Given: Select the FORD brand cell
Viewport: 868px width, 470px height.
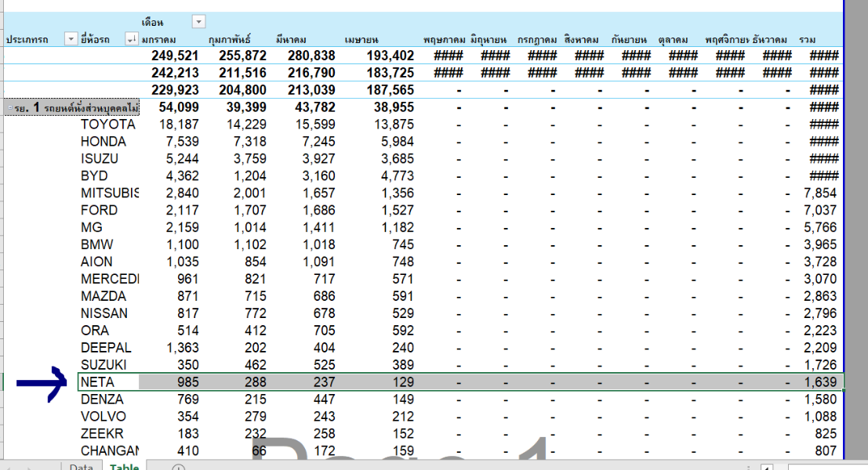Looking at the screenshot, I should pyautogui.click(x=99, y=210).
